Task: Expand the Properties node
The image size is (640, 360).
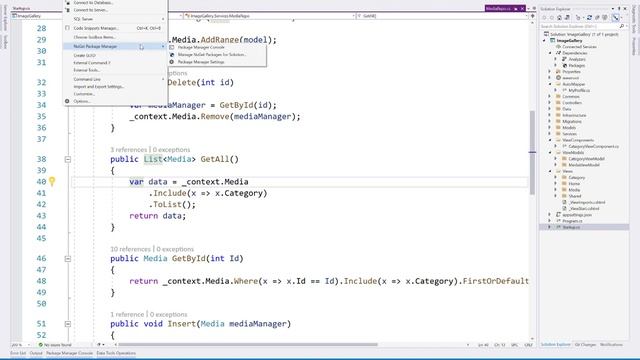Action: tap(550, 72)
